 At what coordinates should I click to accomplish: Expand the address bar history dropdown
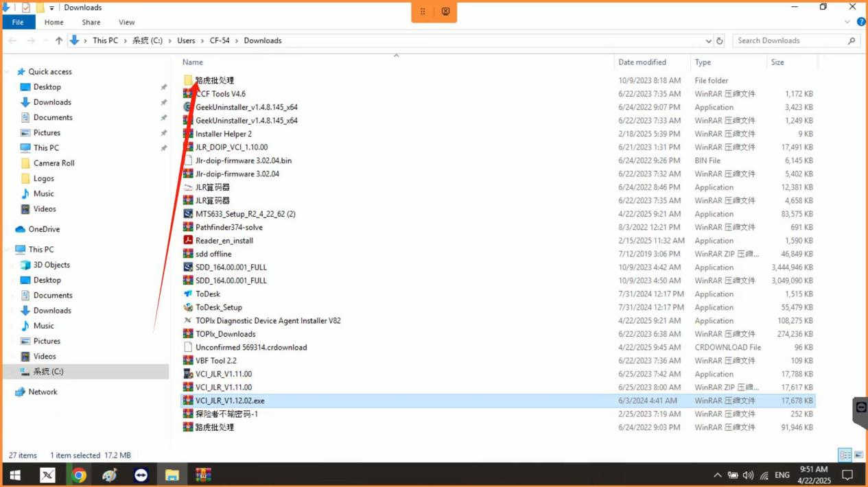point(709,40)
